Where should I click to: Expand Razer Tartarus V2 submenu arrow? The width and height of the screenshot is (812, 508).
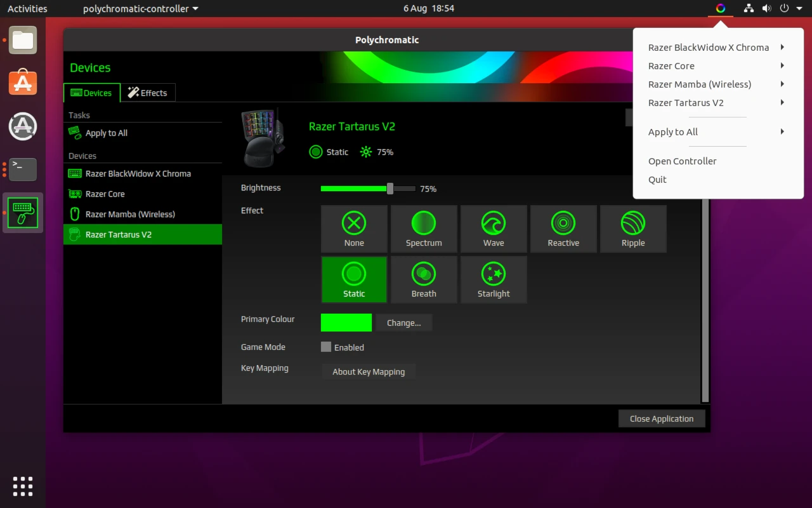(783, 102)
